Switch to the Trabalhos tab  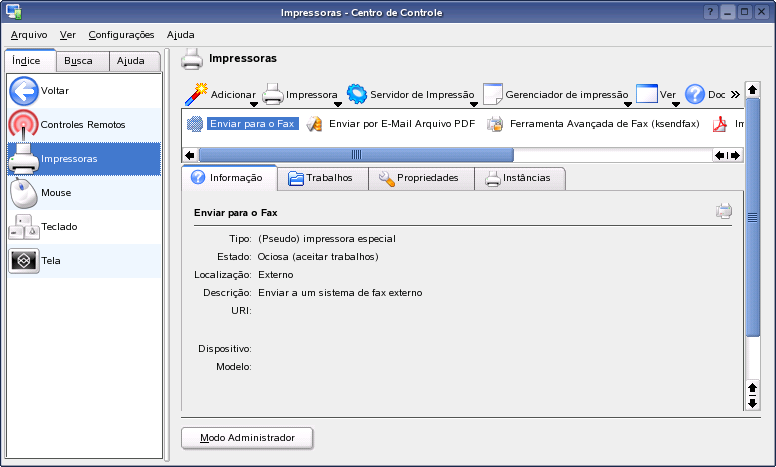pos(323,179)
